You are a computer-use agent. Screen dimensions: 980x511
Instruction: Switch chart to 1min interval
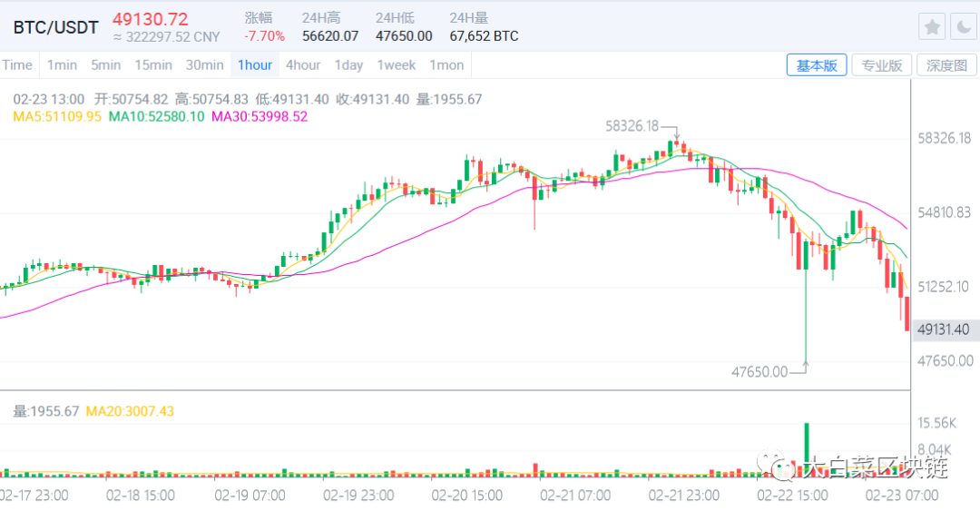tap(62, 64)
